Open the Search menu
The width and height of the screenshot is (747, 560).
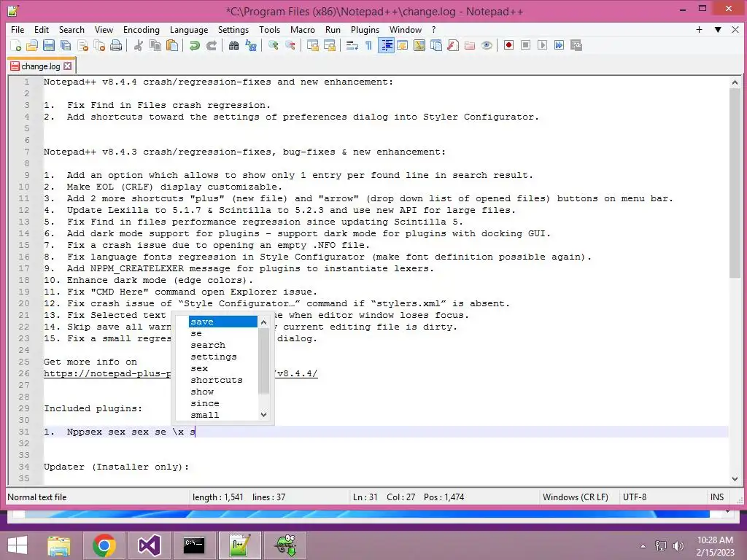click(x=71, y=29)
